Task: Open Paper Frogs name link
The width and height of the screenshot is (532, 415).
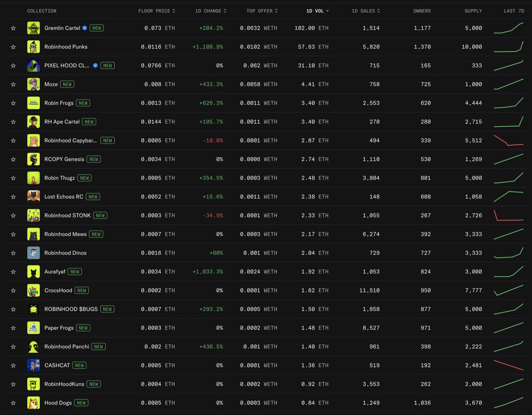Action: pos(59,328)
